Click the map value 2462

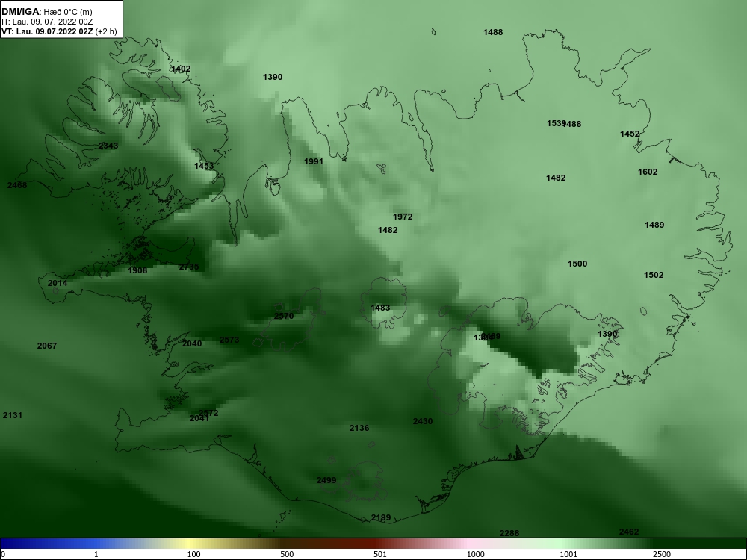[x=629, y=532]
